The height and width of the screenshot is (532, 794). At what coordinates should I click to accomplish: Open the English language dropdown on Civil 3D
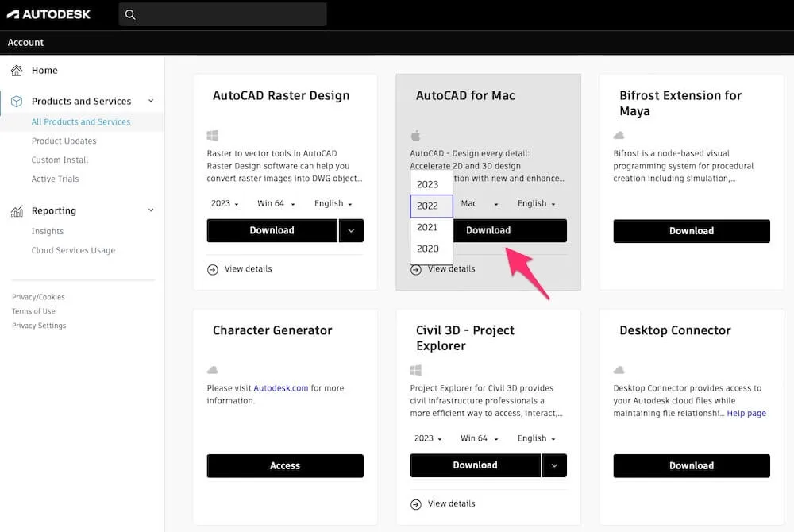pos(536,438)
